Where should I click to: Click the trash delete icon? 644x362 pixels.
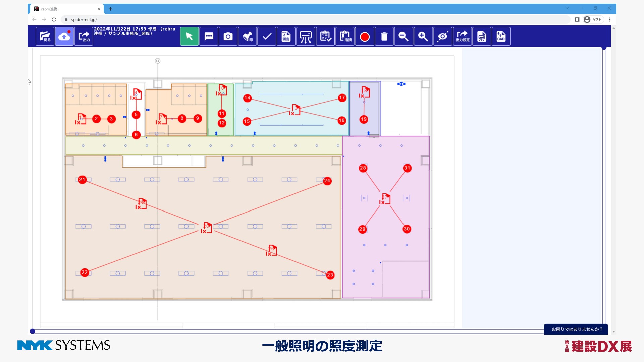384,36
